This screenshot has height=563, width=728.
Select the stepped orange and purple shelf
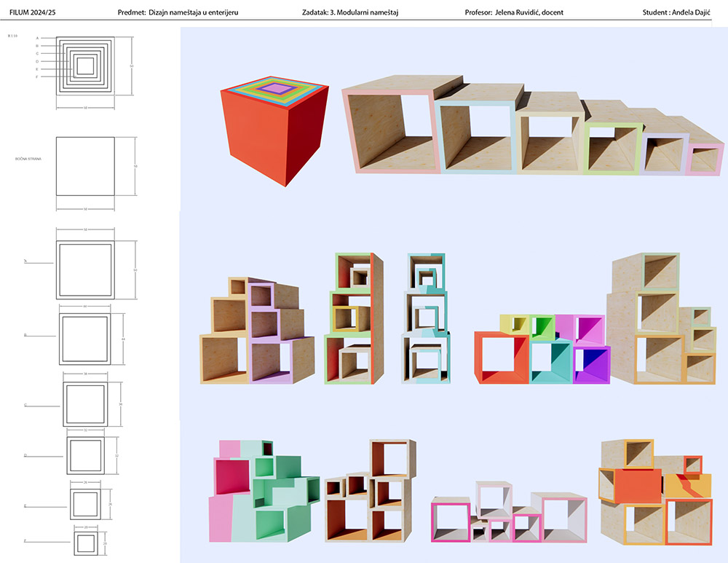point(255,331)
